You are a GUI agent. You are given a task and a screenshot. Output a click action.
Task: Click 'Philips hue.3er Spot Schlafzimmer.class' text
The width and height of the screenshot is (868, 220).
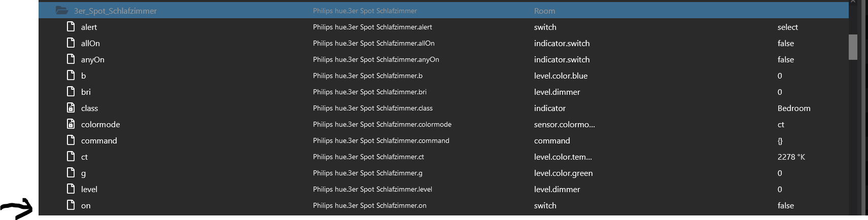[373, 108]
